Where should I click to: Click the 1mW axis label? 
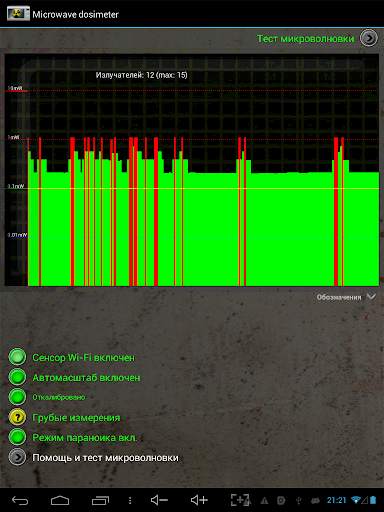point(13,137)
